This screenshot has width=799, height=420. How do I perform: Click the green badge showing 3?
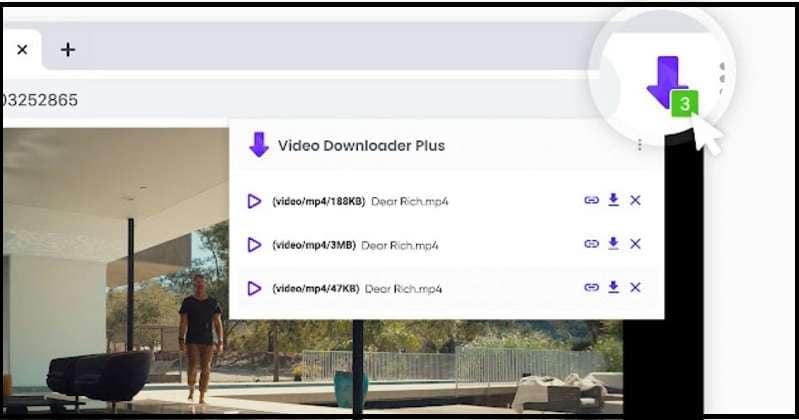(684, 104)
